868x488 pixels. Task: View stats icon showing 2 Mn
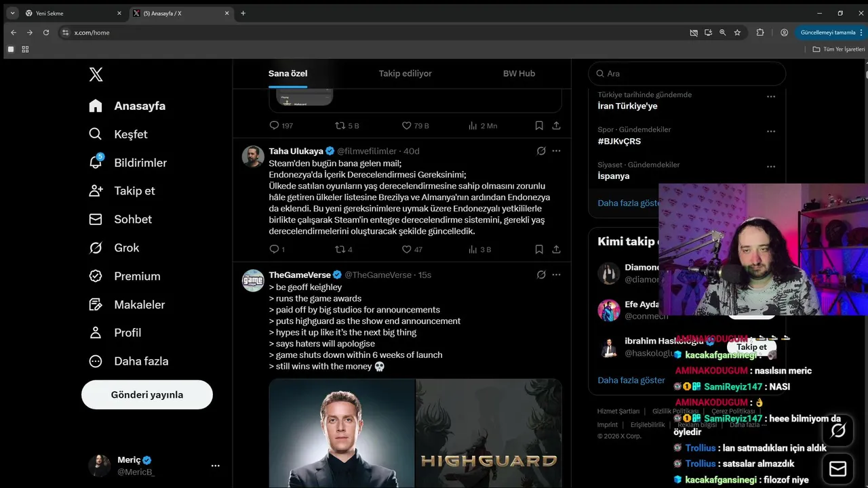(x=473, y=125)
